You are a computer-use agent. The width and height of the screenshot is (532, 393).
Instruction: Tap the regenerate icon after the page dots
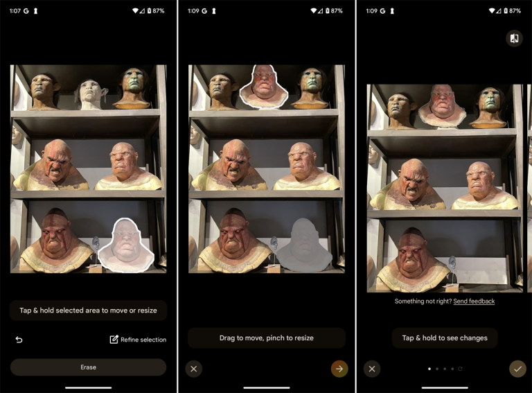click(460, 369)
